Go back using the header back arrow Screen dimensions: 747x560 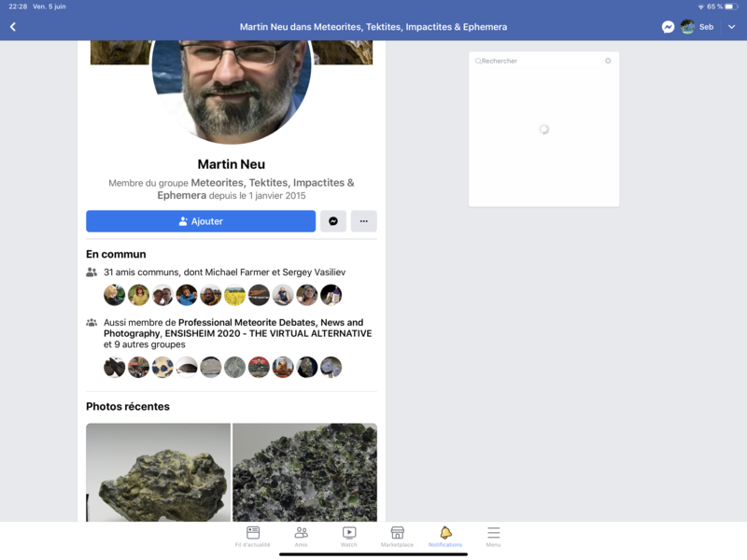click(13, 27)
